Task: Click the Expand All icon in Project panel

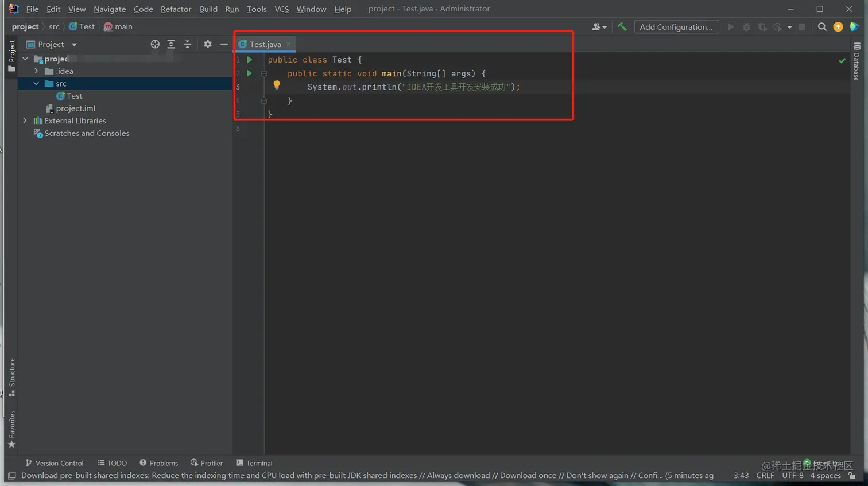Action: 171,44
